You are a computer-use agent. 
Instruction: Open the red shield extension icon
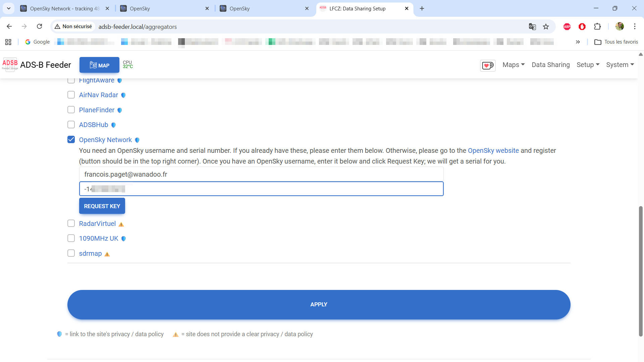point(582,26)
